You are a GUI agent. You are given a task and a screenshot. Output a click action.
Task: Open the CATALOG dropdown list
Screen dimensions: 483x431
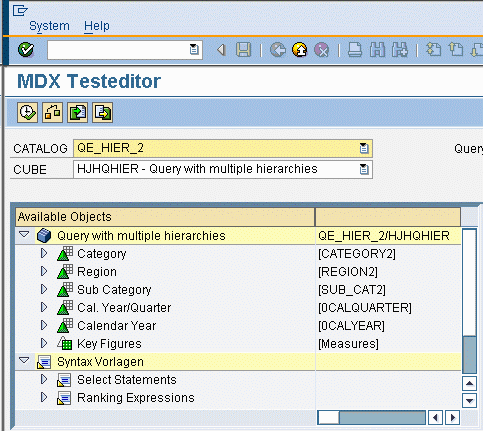tap(364, 148)
